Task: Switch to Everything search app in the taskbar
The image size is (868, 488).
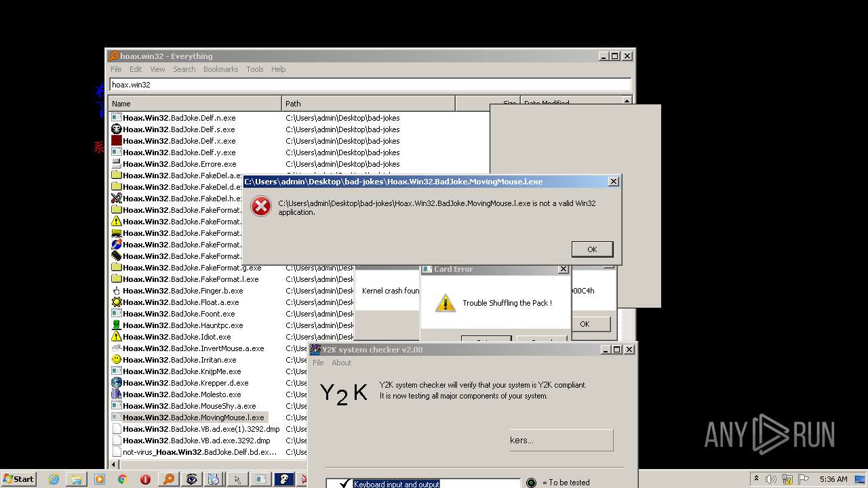Action: point(168,479)
